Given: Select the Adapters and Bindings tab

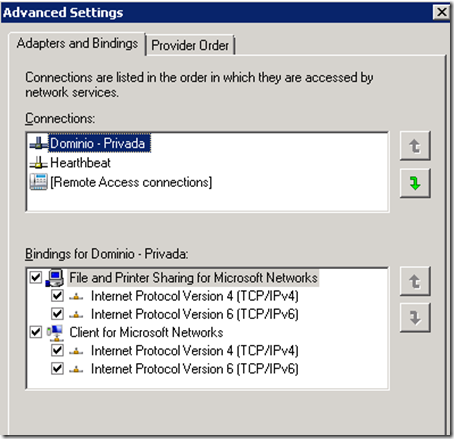Looking at the screenshot, I should 77,44.
